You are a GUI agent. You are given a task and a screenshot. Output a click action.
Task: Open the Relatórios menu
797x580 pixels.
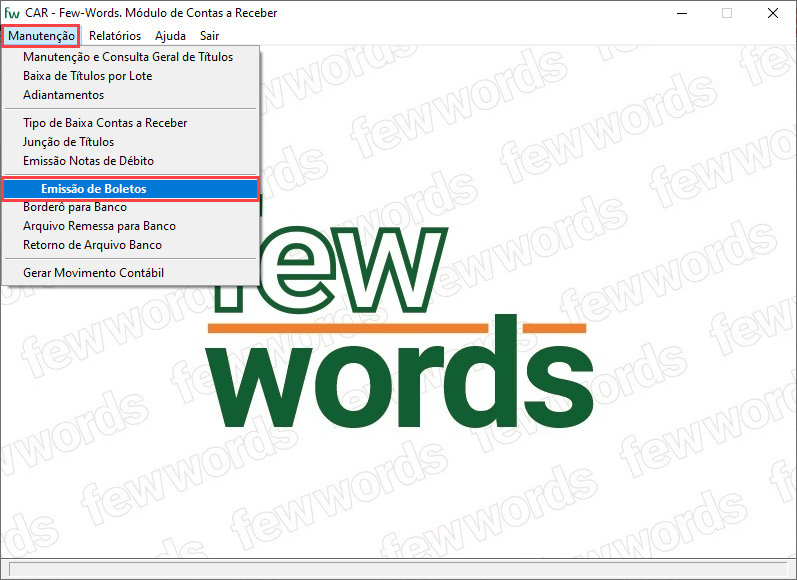pos(115,36)
